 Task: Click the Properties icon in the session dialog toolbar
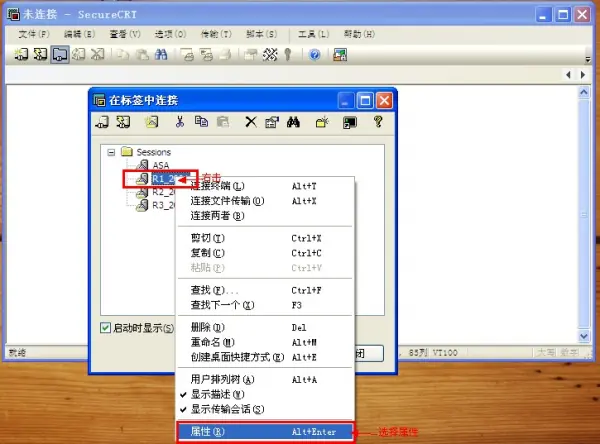coord(272,122)
